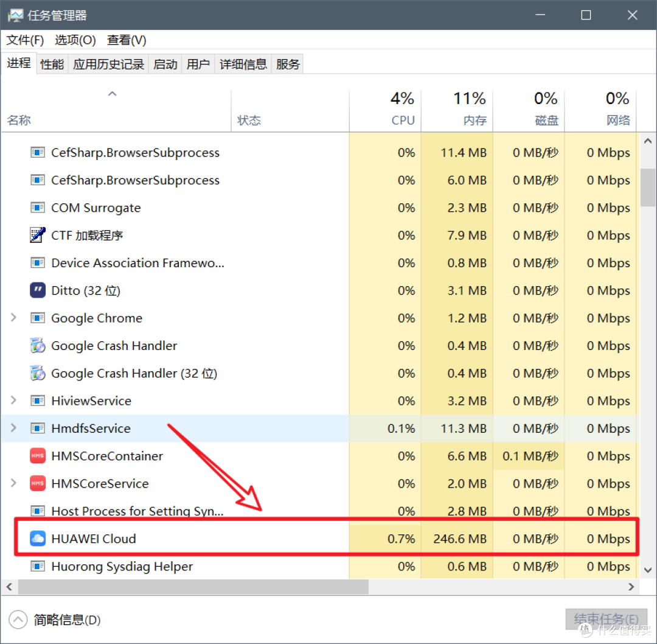Image resolution: width=657 pixels, height=644 pixels.
Task: Click the 6.0 MB CefSharp.BrowserSubprocess process icon
Action: [38, 180]
